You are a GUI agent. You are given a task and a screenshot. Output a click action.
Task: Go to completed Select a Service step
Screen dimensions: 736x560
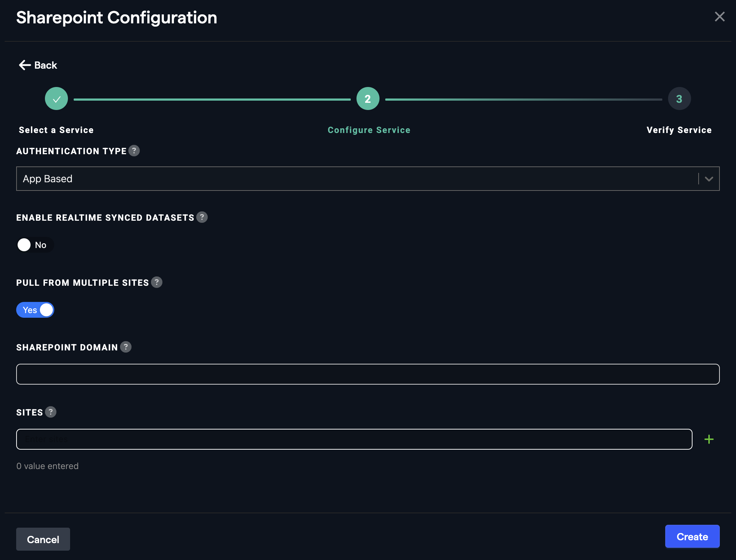point(56,98)
